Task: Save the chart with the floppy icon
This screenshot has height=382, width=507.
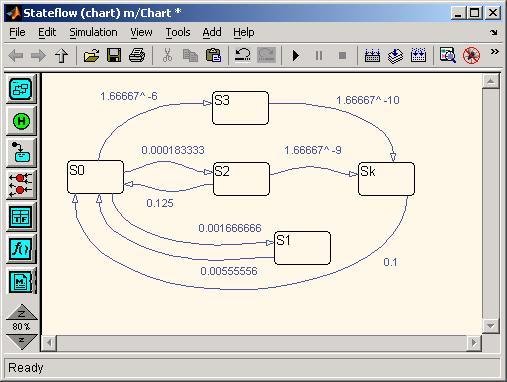Action: click(x=114, y=55)
